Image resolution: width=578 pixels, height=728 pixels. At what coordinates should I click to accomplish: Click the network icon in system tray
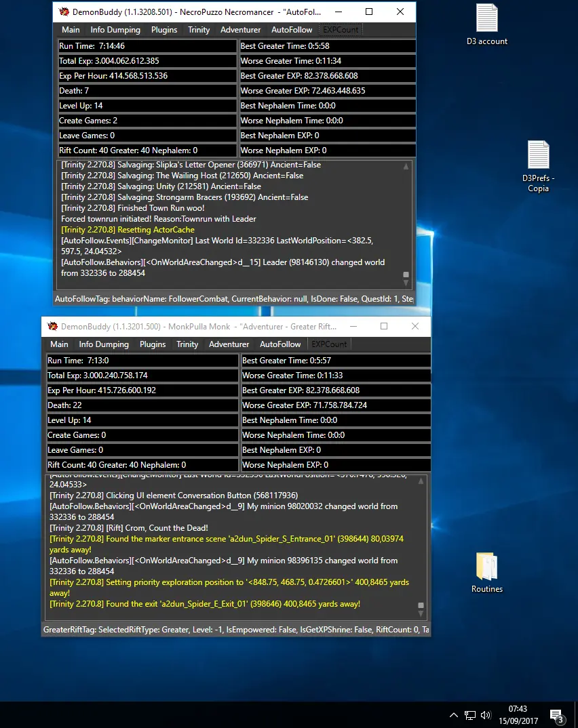point(470,715)
